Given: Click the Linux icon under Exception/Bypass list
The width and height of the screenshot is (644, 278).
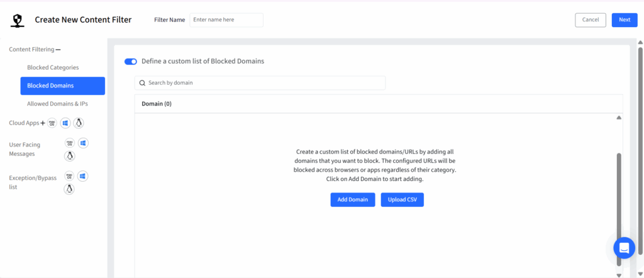Looking at the screenshot, I should point(69,189).
